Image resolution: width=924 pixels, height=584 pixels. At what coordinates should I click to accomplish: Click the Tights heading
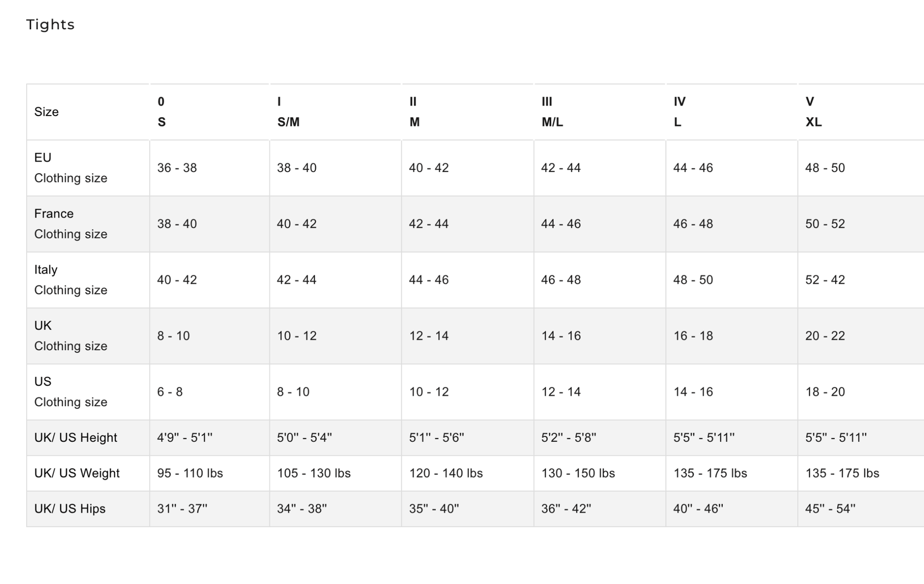point(50,25)
